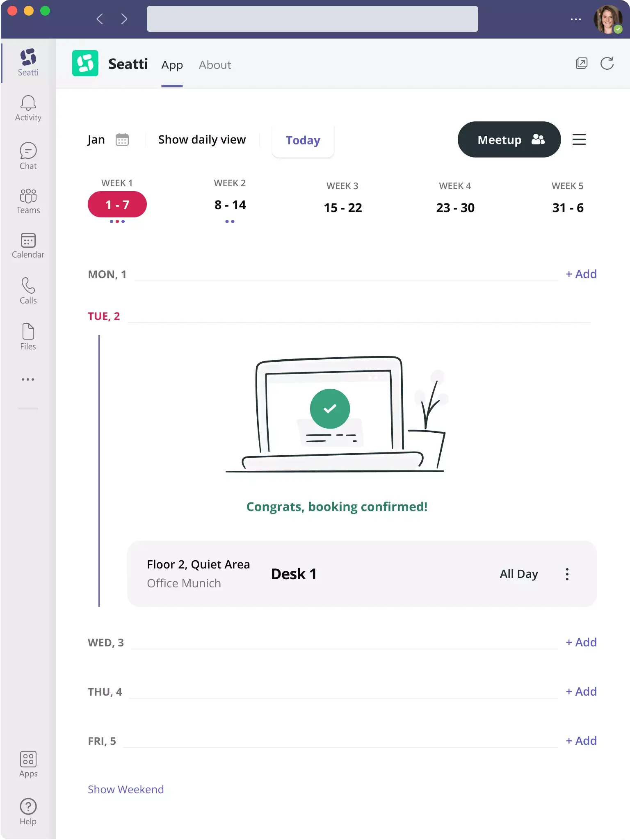This screenshot has width=630, height=840.
Task: Toggle Show daily view
Action: tap(202, 140)
